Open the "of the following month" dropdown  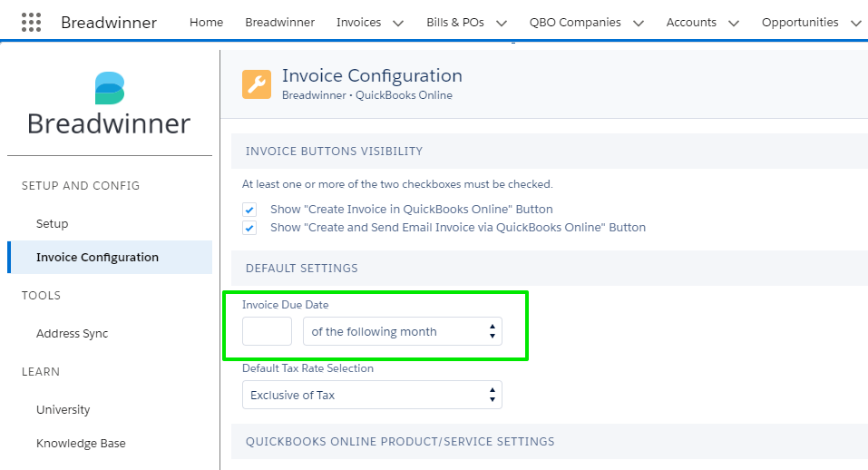(x=403, y=331)
